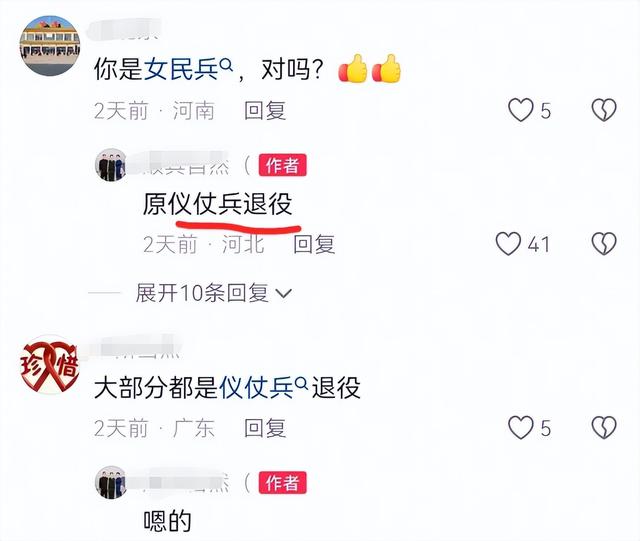Dislike the 女民兵 comment via broken heart
The height and width of the screenshot is (541, 640).
(604, 110)
